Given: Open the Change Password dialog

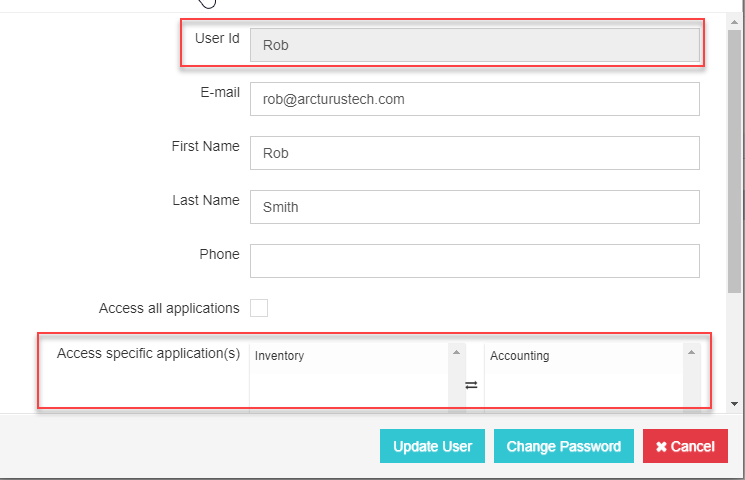Looking at the screenshot, I should tap(563, 446).
